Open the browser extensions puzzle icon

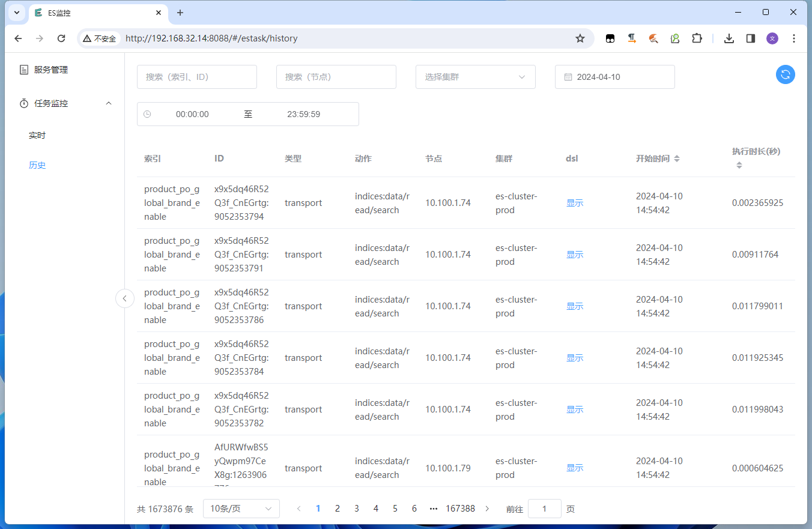[x=697, y=38]
